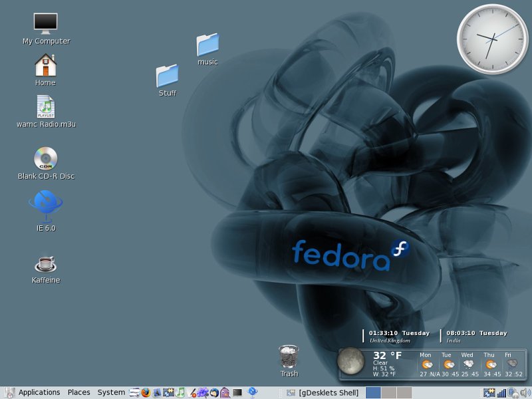Open the Trash icon

pyautogui.click(x=289, y=361)
